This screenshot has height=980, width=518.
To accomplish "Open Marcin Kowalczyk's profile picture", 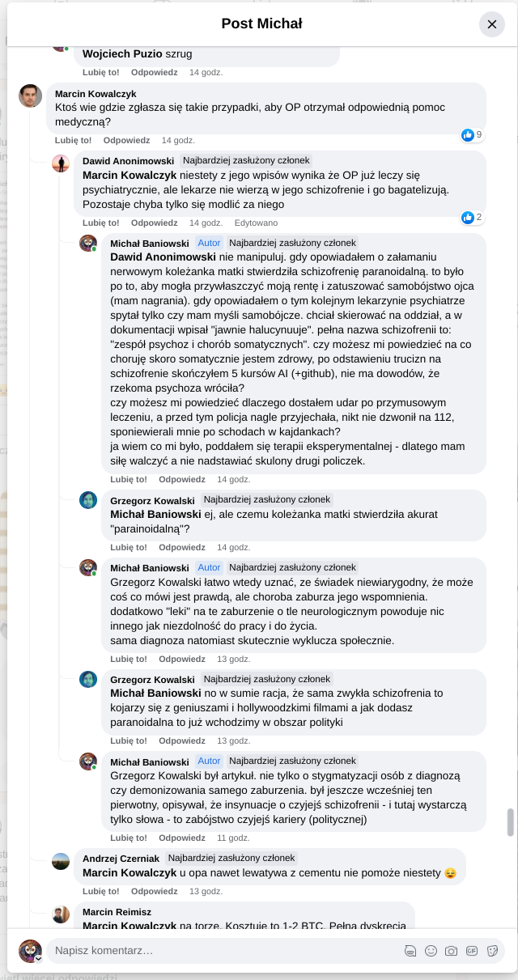I will (x=30, y=96).
